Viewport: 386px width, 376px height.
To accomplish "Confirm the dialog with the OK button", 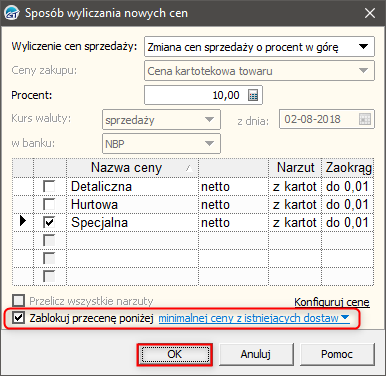I will (x=175, y=354).
